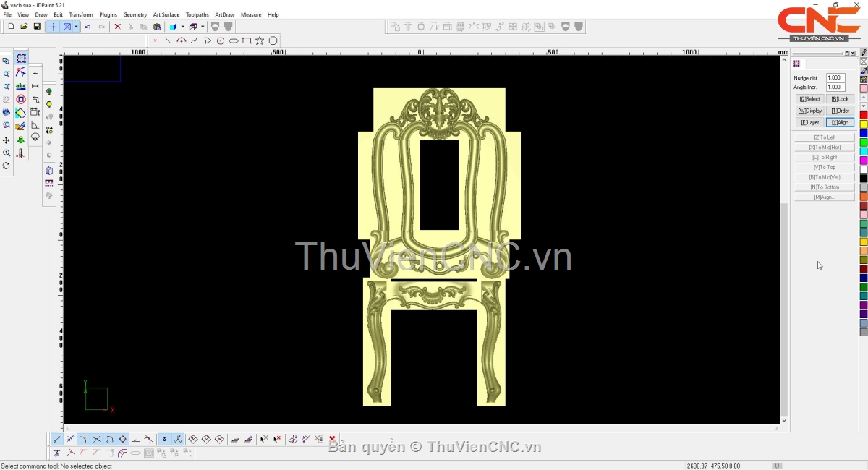Pick the red color swatch

pyautogui.click(x=864, y=116)
